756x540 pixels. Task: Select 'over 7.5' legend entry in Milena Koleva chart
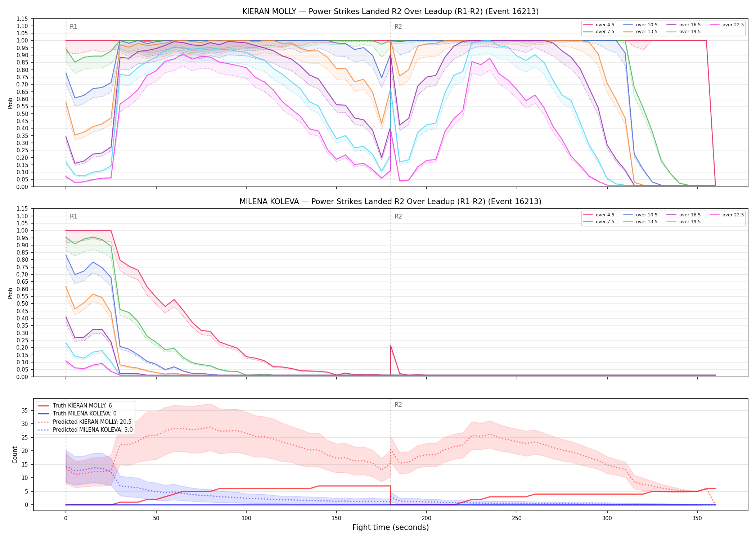point(599,222)
